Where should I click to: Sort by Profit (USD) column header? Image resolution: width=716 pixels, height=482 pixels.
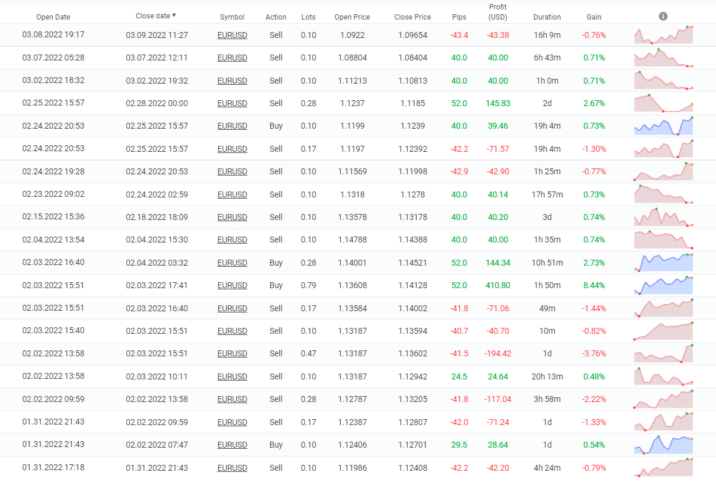click(x=498, y=12)
